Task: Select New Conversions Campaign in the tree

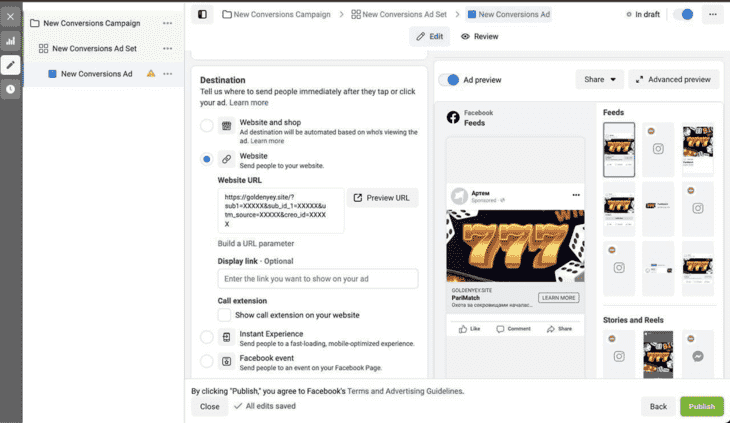Action: [x=92, y=23]
